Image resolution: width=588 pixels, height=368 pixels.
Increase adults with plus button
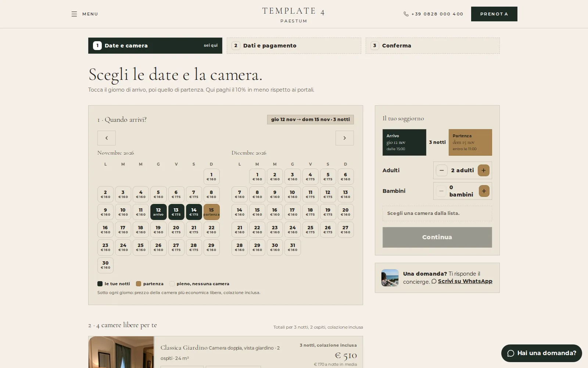point(484,170)
